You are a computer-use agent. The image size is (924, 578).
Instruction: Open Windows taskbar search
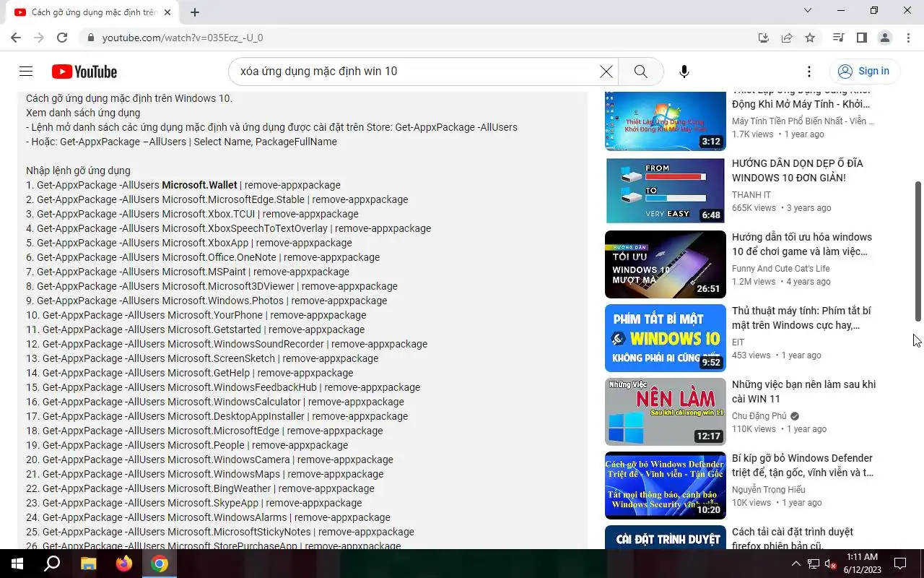coord(52,564)
